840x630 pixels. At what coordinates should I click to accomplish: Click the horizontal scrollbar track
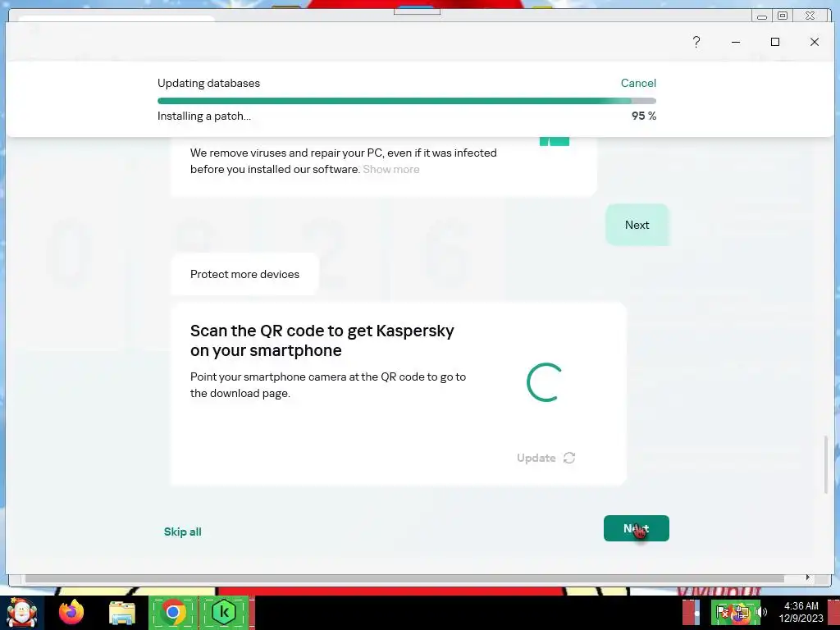coord(404,578)
